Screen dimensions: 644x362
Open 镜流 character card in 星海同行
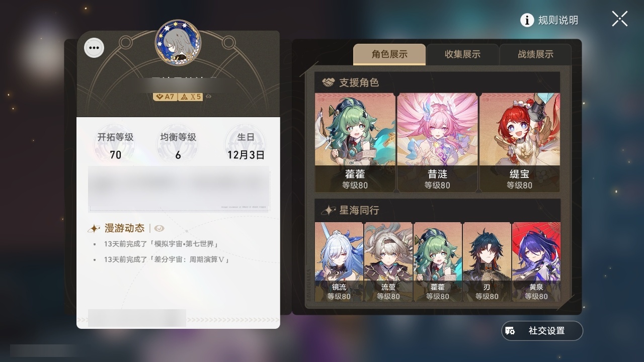[339, 262]
